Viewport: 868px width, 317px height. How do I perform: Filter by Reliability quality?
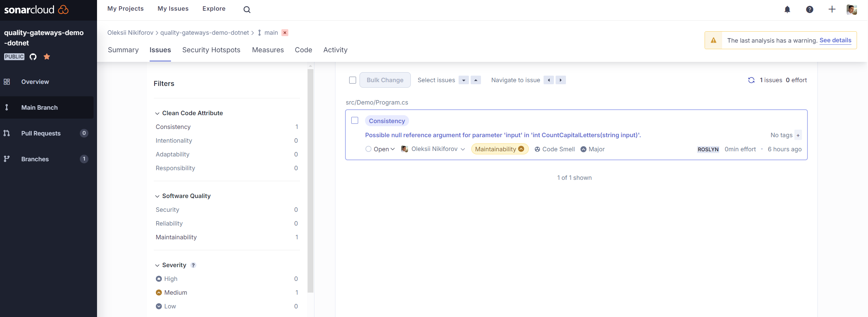pos(227,223)
